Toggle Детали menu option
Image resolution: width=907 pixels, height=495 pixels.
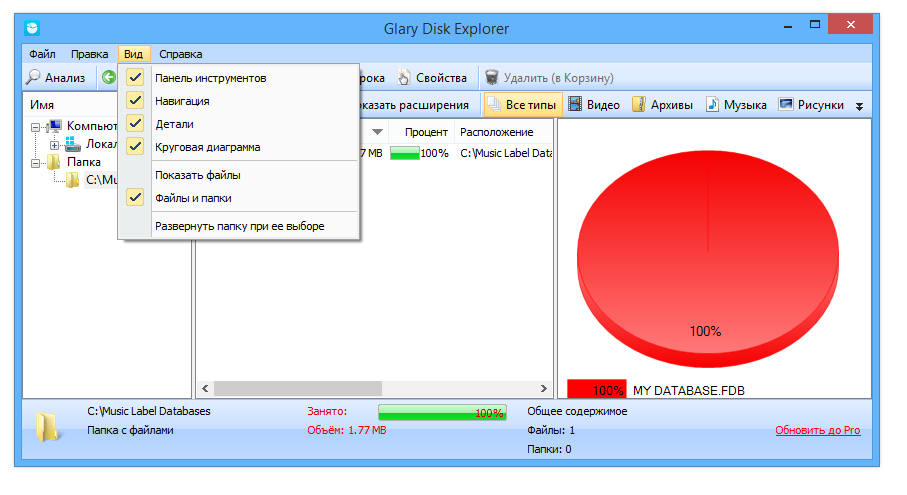click(x=238, y=124)
